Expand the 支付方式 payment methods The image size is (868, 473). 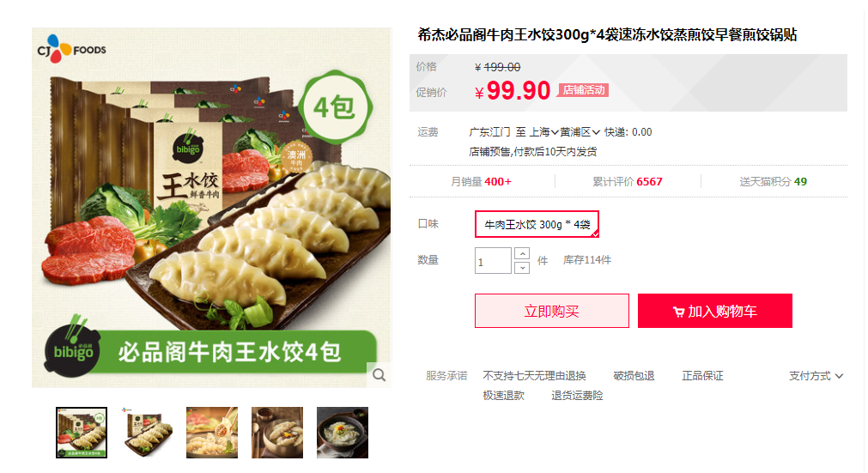816,376
